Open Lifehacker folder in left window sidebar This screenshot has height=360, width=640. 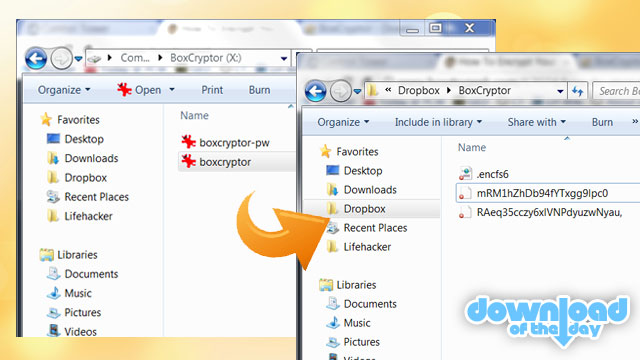[88, 216]
